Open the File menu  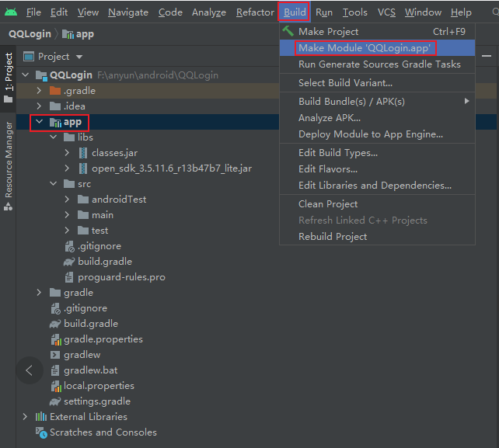33,12
